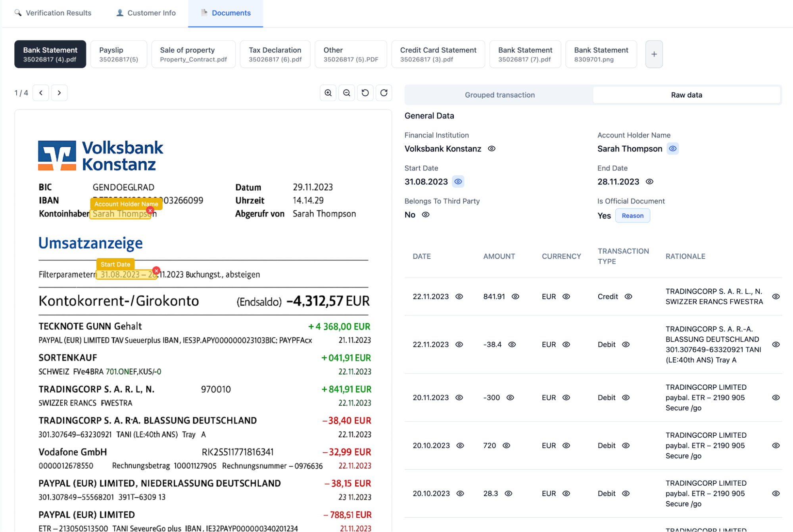
Task: Remove the Account Holder Name highlight tag
Action: (150, 210)
